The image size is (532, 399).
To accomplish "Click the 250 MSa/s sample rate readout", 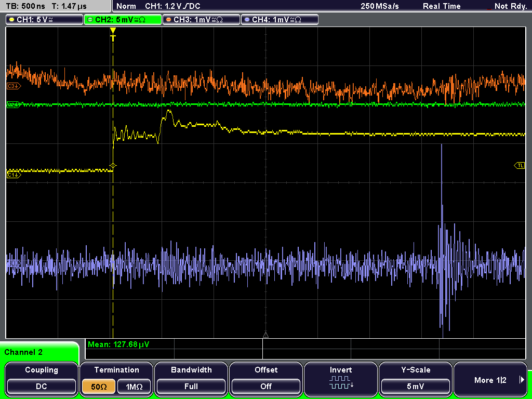I will pos(380,6).
